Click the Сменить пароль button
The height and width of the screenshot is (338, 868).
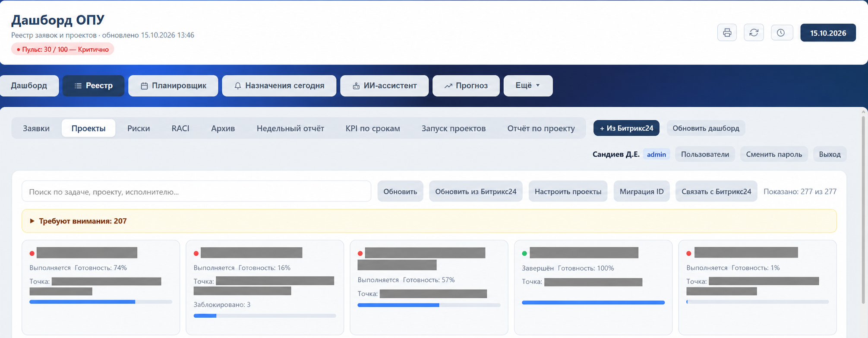[774, 154]
